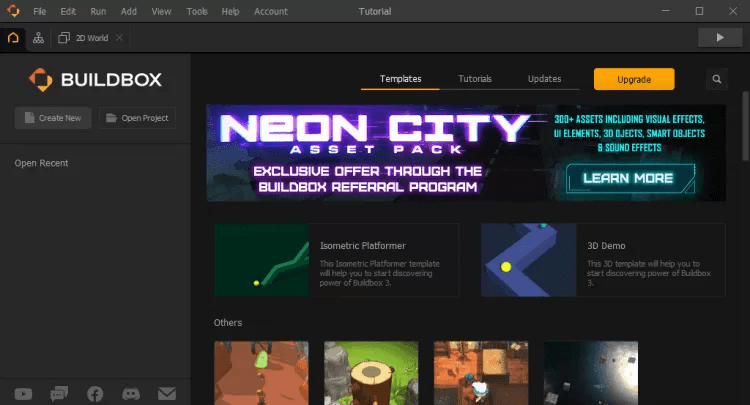Minimize the Buildbox window
Image resolution: width=750 pixels, height=405 pixels.
pos(665,11)
